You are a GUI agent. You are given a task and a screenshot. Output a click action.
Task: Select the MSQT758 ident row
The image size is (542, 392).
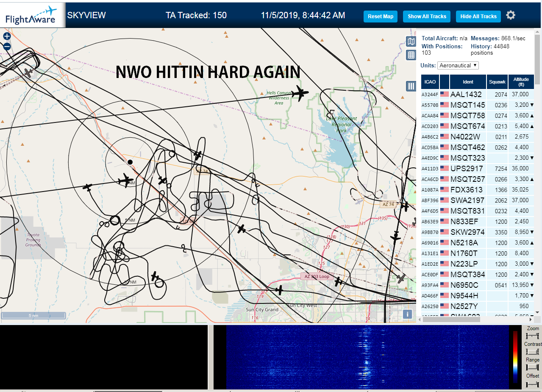pos(478,115)
